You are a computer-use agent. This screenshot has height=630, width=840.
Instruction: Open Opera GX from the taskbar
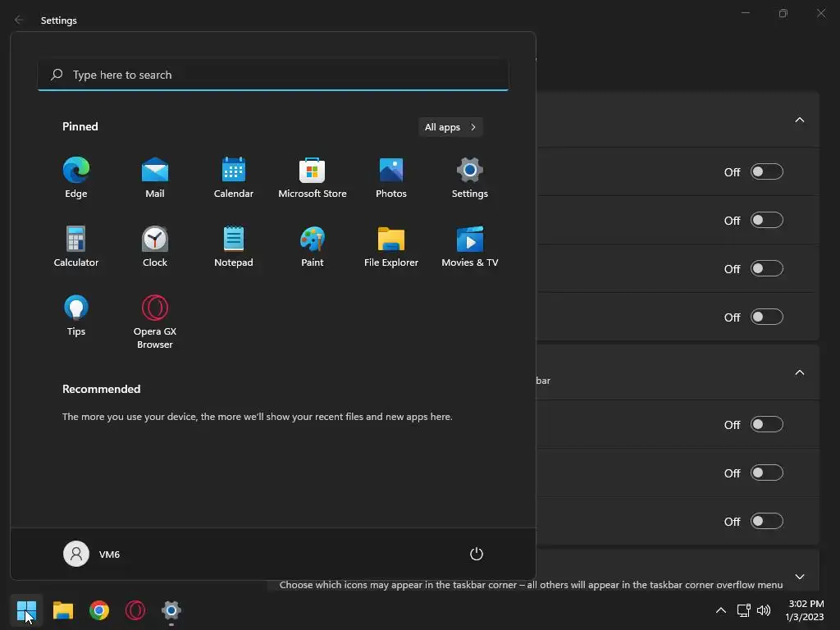135,610
